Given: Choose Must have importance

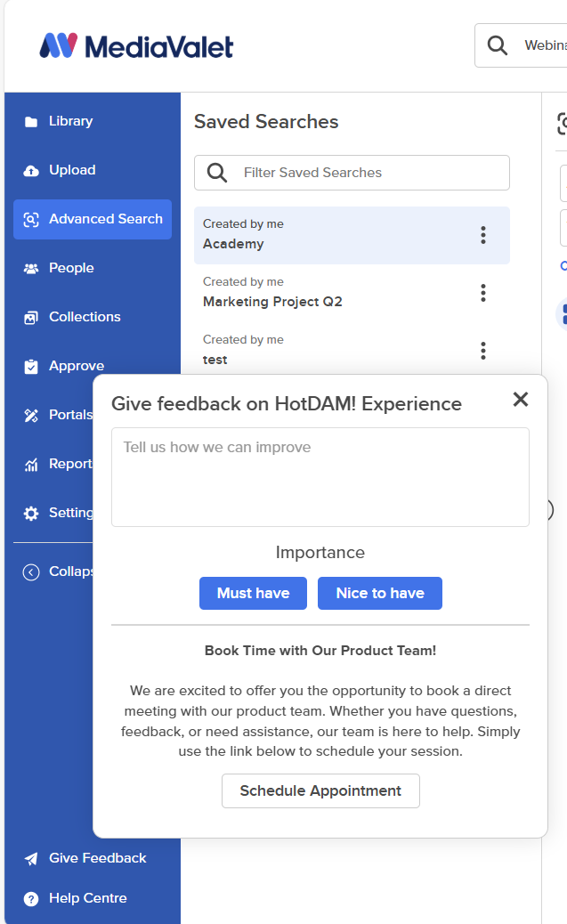Looking at the screenshot, I should pyautogui.click(x=253, y=593).
